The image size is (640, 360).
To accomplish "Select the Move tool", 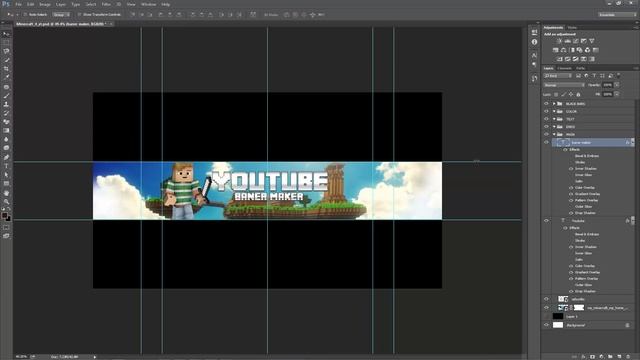I will point(6,34).
